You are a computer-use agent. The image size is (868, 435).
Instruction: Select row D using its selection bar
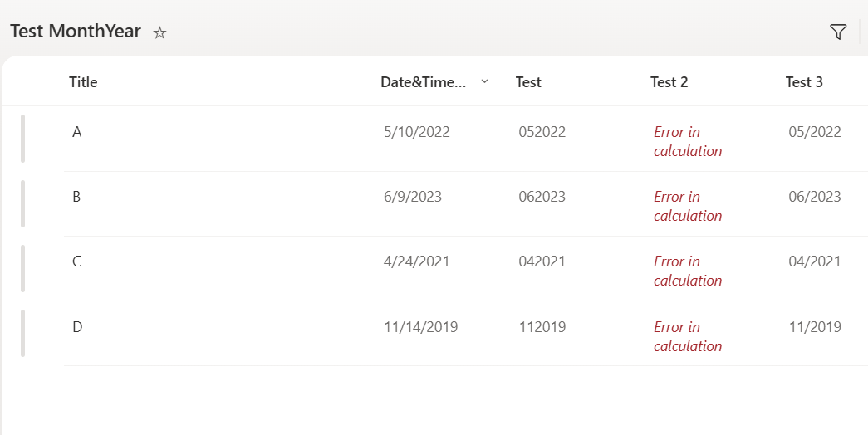coord(22,333)
